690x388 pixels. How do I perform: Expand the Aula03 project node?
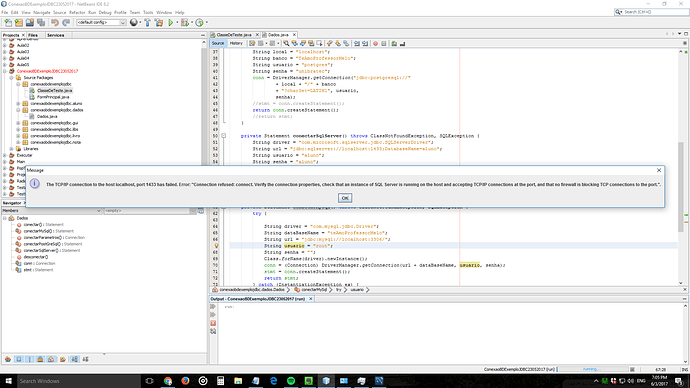coord(5,51)
